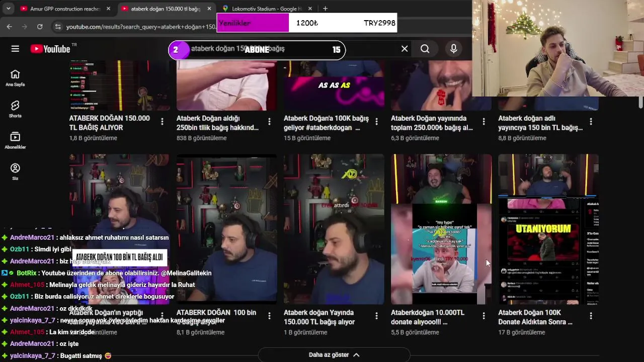
Task: Open the tab search dropdown arrow
Action: pos(8,9)
